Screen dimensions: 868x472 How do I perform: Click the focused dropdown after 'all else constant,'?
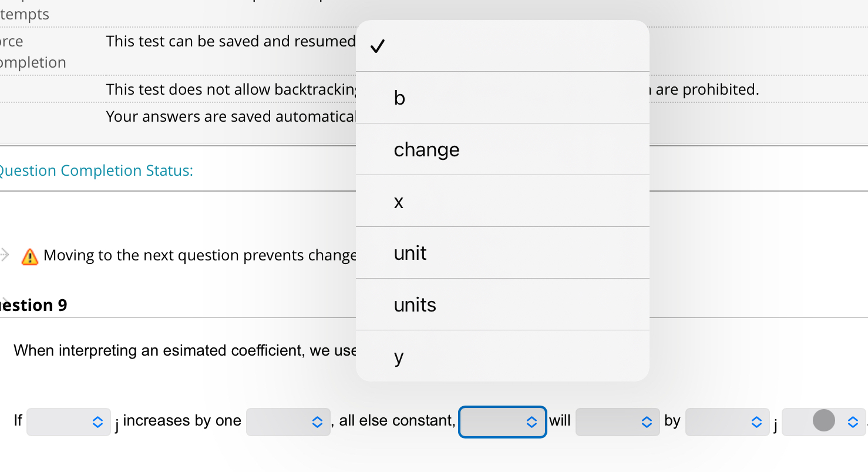[x=502, y=421]
